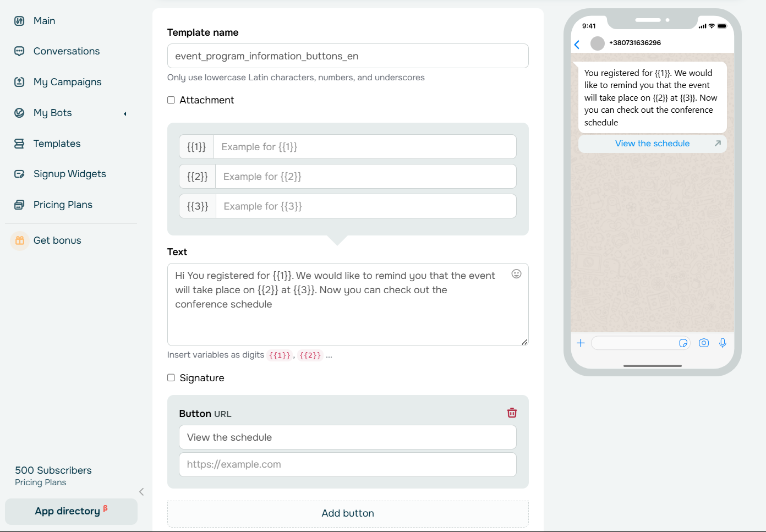Click the camera icon in phone preview
The width and height of the screenshot is (766, 532).
[x=703, y=343]
